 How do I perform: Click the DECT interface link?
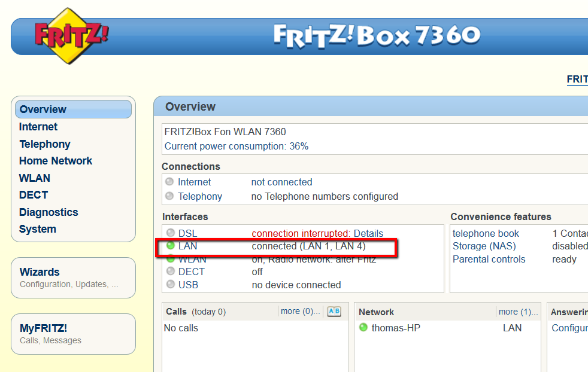tap(191, 272)
